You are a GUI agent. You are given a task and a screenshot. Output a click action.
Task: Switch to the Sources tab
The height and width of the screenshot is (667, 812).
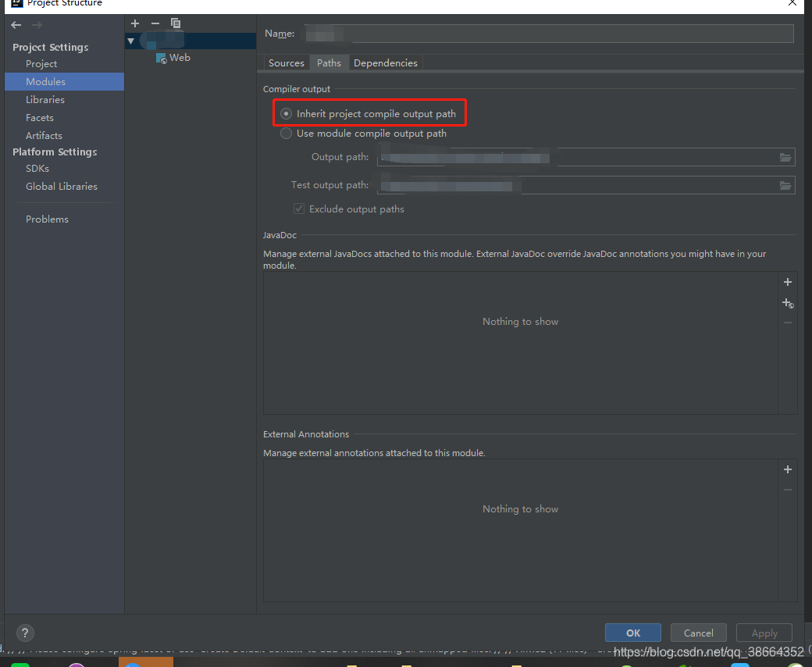(x=286, y=63)
